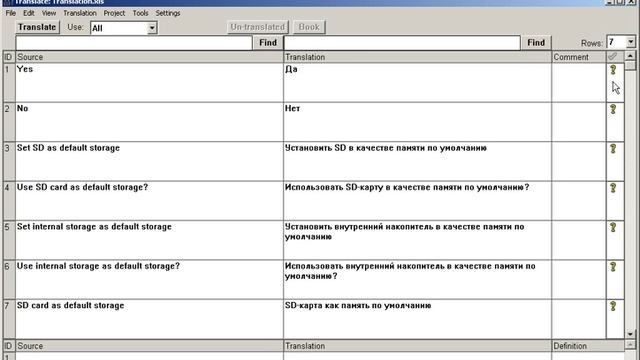
Task: Click Find button for translation search
Action: (536, 42)
